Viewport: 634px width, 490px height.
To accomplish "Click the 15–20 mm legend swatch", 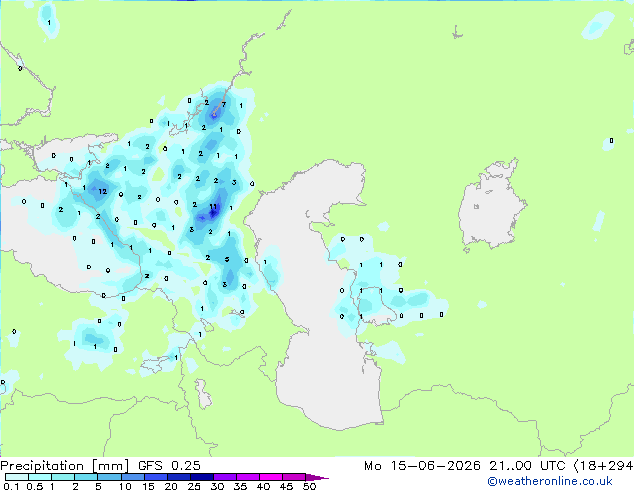I will coord(155,477).
